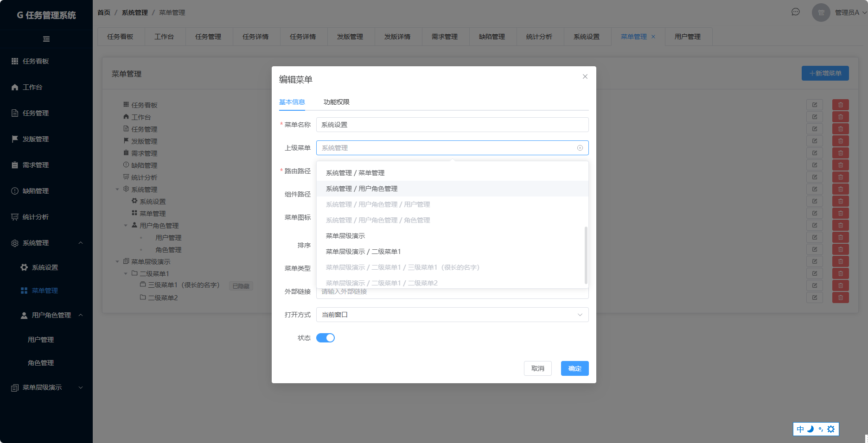
Task: Click the settings gear in the input method bar
Action: point(831,429)
